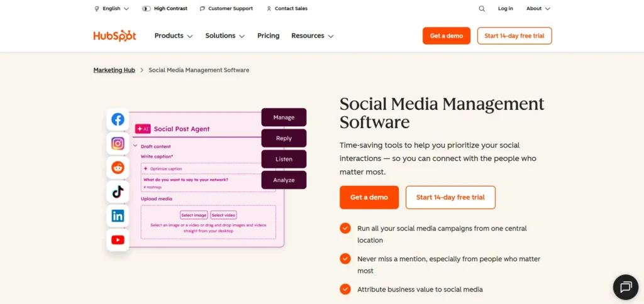644x304 pixels.
Task: Select the Manage tab in the illustration
Action: click(x=284, y=117)
